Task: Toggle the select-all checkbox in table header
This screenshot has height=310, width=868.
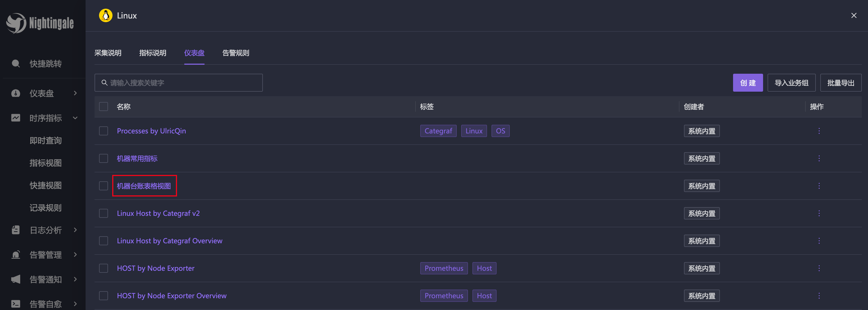Action: point(104,107)
